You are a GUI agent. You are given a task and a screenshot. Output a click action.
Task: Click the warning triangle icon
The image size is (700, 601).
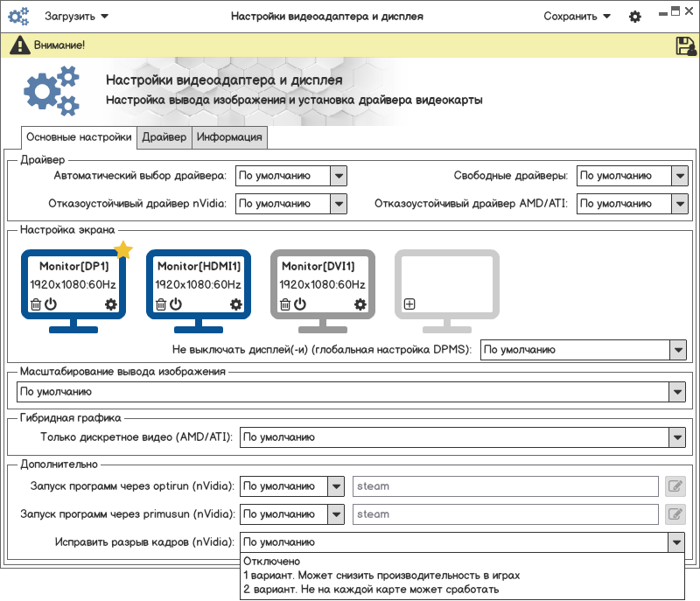pos(19,45)
